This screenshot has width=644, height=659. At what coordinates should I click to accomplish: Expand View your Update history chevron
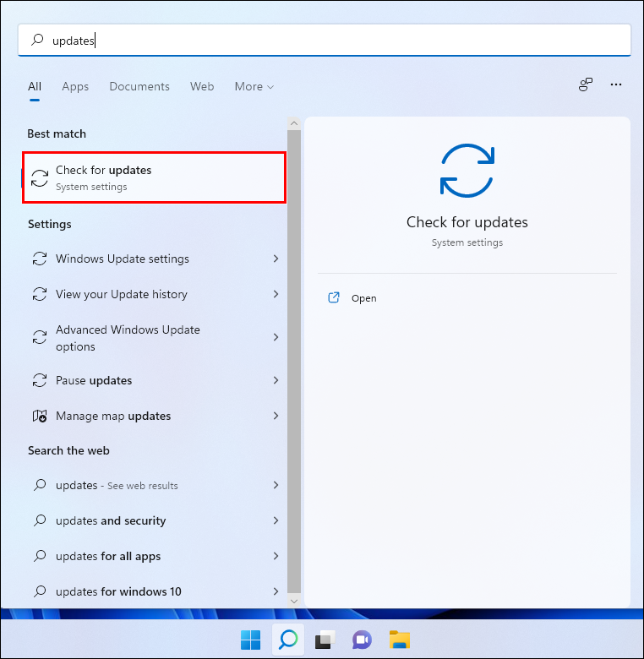tap(276, 294)
